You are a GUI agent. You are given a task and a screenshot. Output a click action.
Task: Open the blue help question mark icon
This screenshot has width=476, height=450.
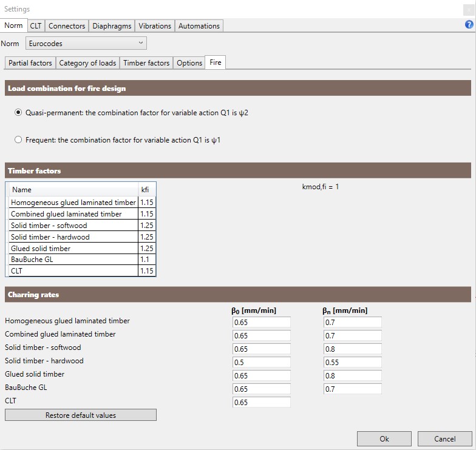[469, 24]
